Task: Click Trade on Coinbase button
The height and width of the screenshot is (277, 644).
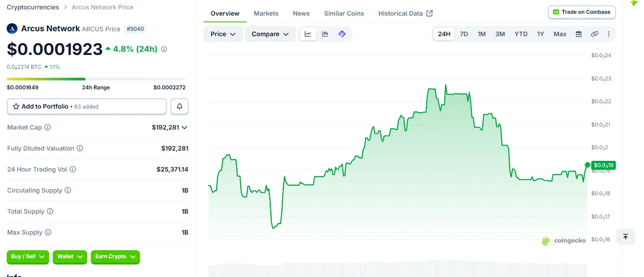Action: pos(582,12)
